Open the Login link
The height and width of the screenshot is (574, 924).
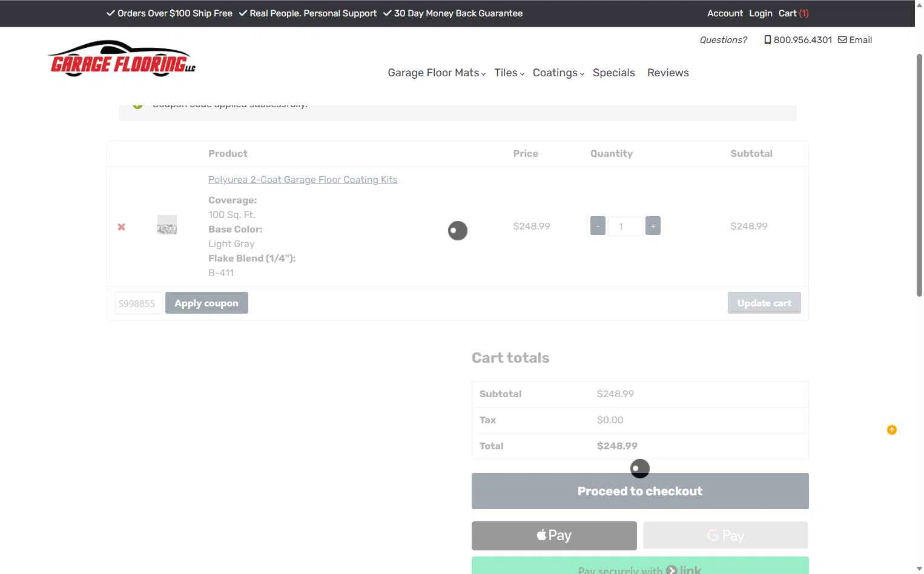761,13
